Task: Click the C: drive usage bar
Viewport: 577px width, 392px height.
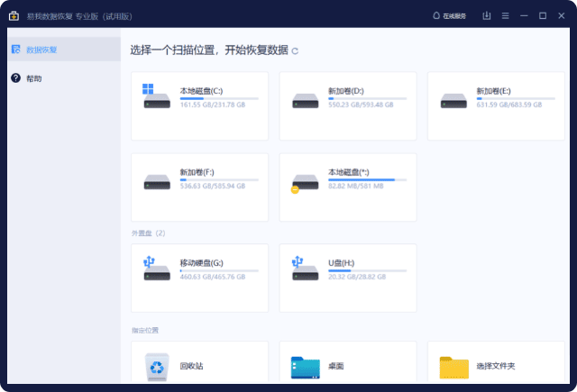Action: pos(219,98)
